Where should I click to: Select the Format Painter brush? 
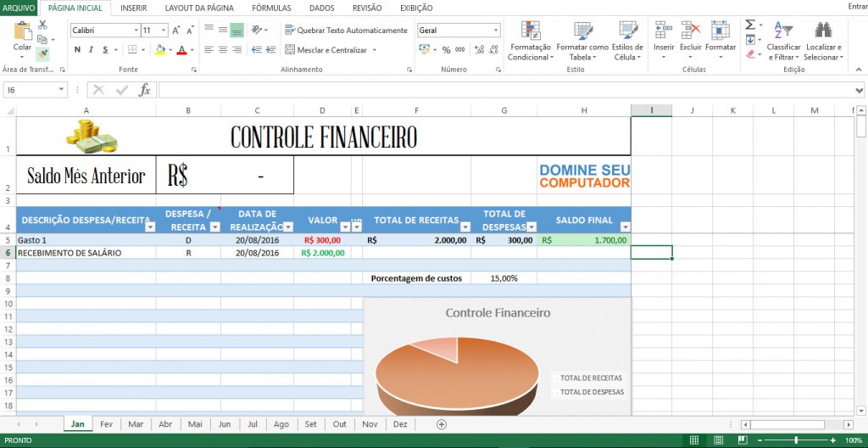point(42,53)
